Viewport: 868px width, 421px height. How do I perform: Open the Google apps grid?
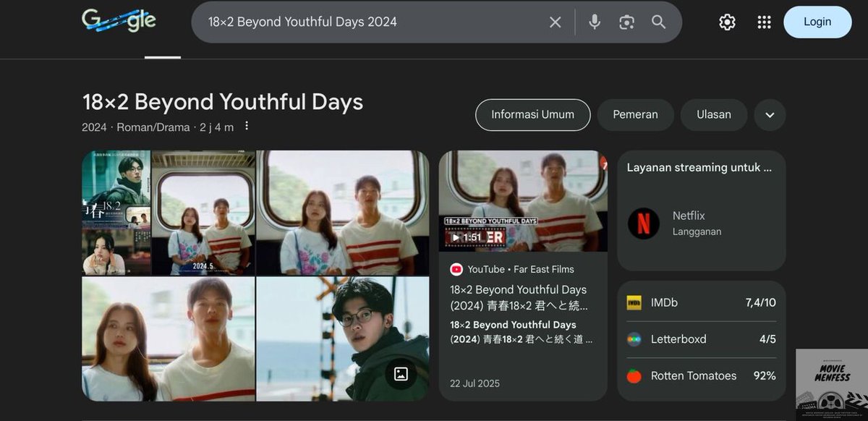click(764, 22)
